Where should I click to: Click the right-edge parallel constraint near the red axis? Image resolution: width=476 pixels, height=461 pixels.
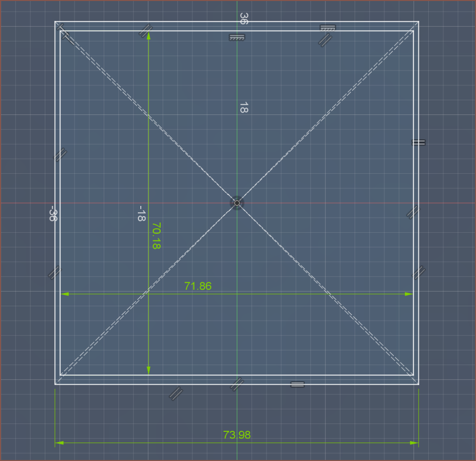tap(413, 212)
